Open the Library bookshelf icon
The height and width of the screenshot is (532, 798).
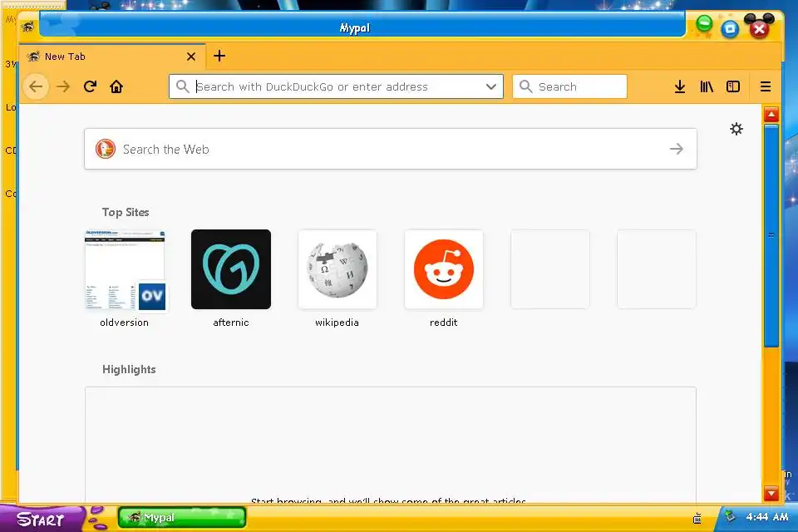tap(707, 86)
